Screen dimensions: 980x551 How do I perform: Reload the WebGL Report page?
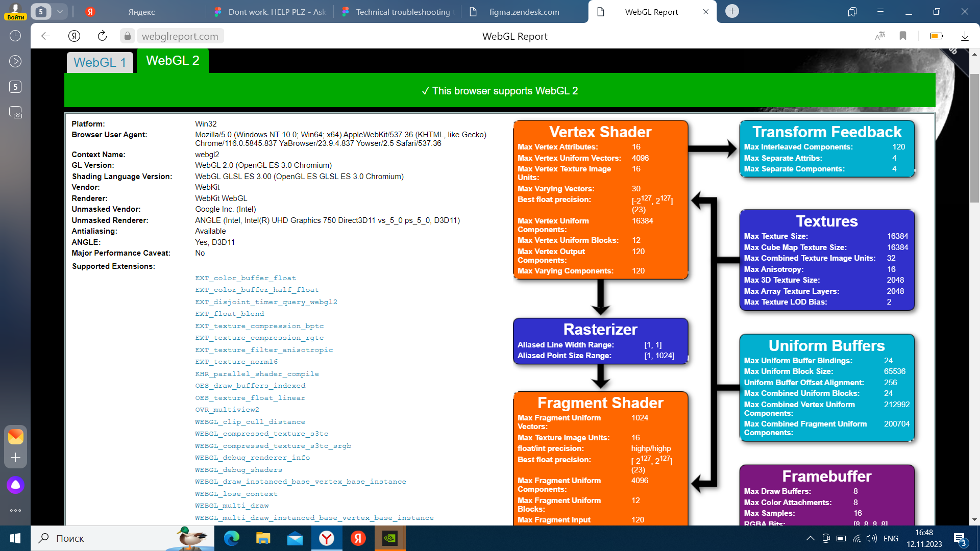click(x=102, y=36)
